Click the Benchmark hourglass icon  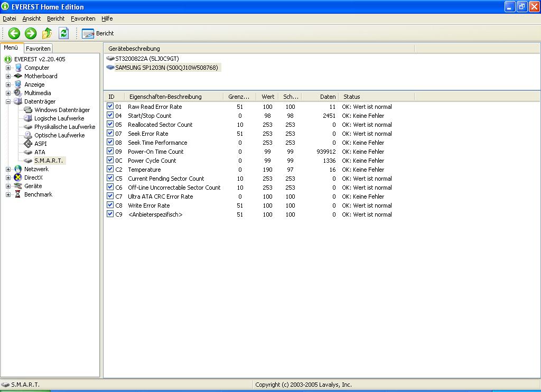click(18, 194)
